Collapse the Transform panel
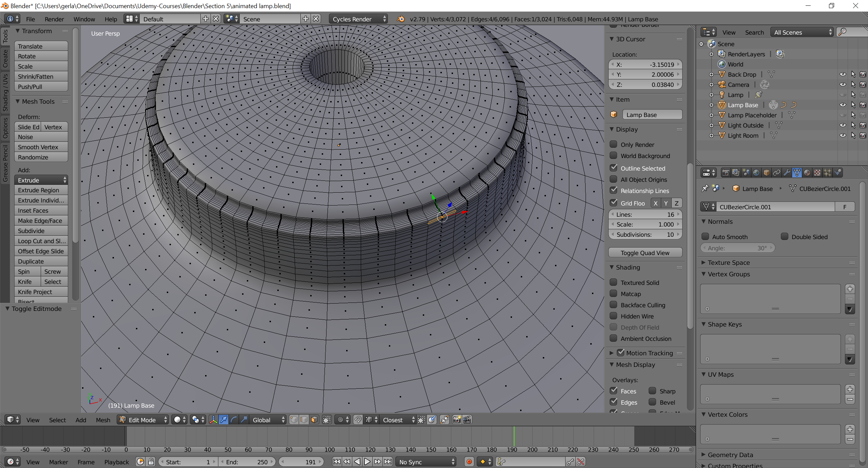This screenshot has height=468, width=868. (18, 31)
